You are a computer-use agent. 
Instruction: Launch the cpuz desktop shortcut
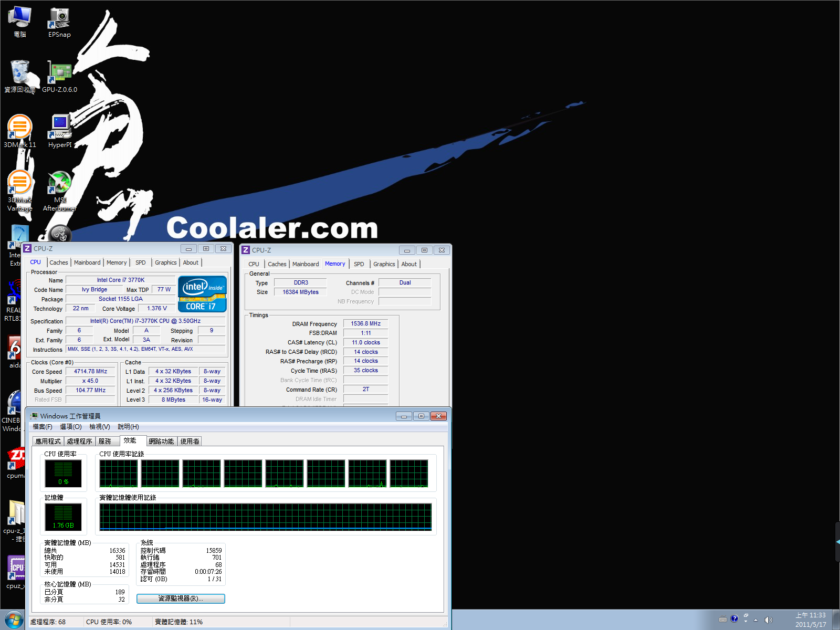16,572
